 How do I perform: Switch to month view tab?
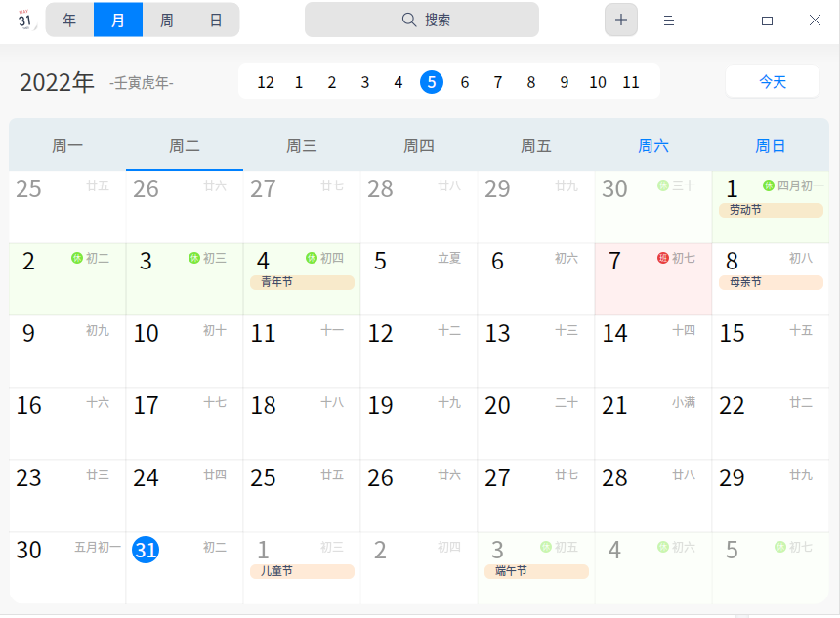click(x=118, y=20)
